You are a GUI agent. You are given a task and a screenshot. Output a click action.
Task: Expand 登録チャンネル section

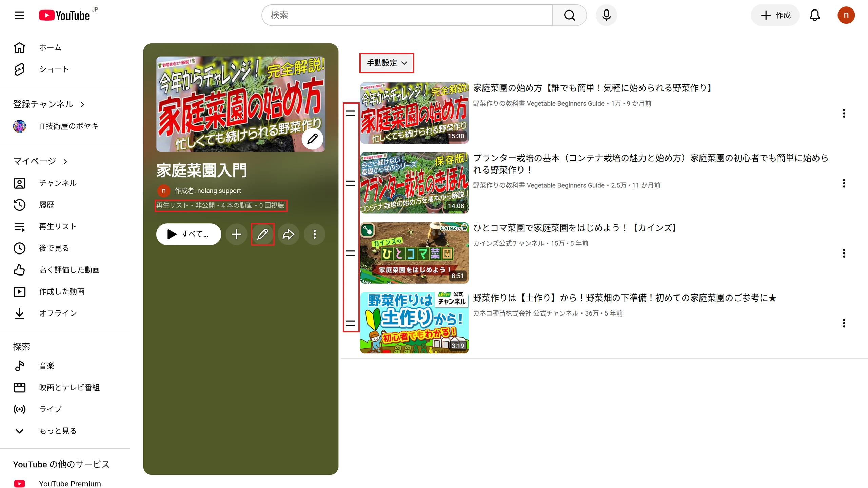(x=49, y=104)
